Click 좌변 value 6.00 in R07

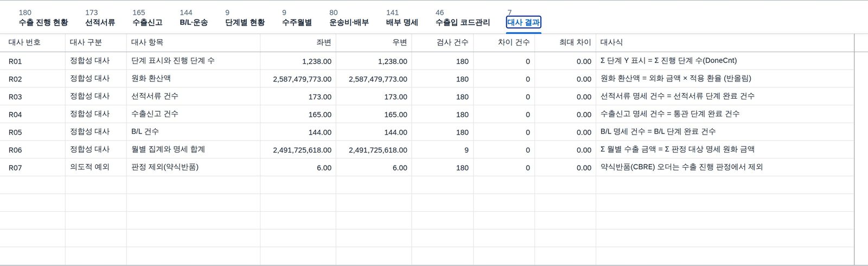(x=298, y=167)
